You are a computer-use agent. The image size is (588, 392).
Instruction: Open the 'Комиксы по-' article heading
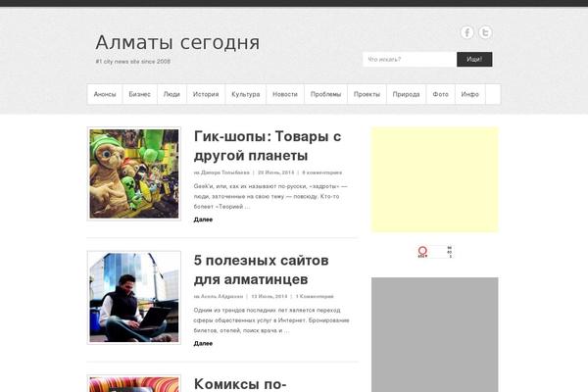(x=240, y=384)
